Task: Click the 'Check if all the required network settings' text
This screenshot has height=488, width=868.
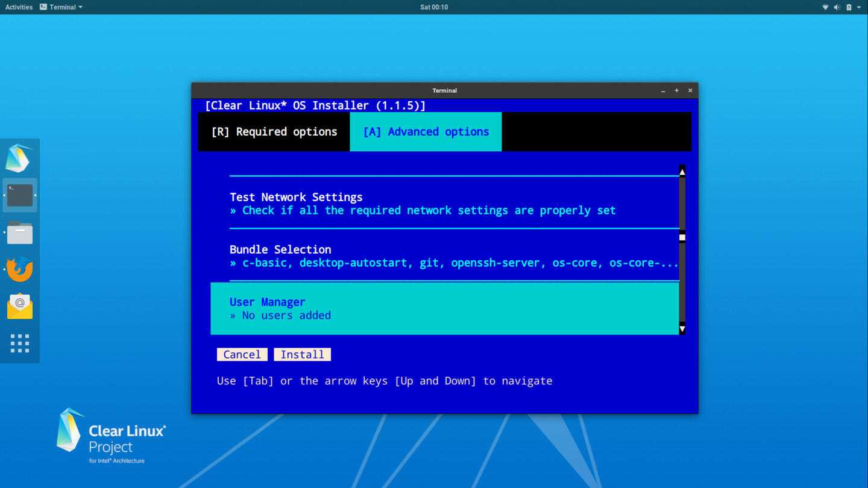Action: pos(429,210)
